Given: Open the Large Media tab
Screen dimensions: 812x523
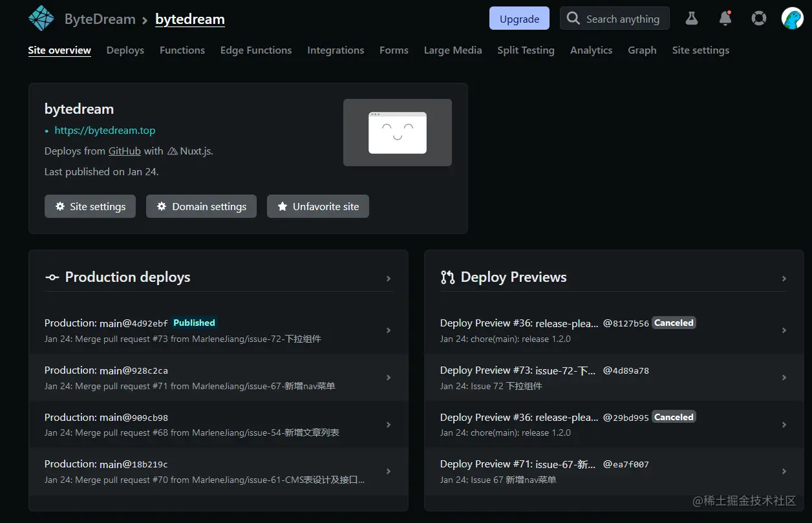Looking at the screenshot, I should [453, 50].
